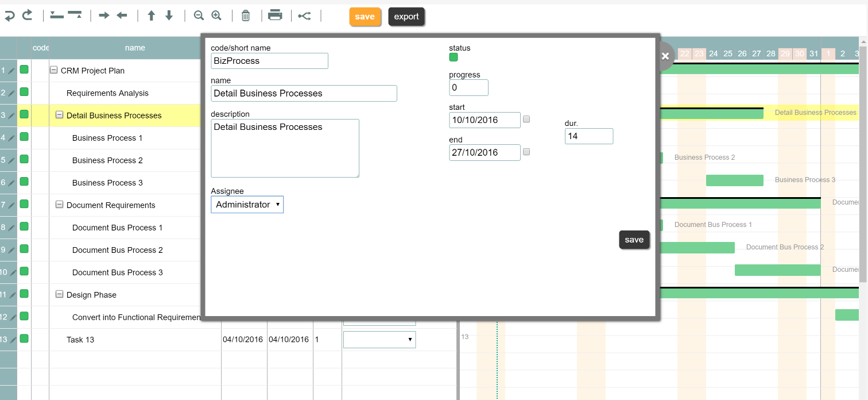Click the status square of the Business Process 2 row
868x400 pixels.
click(x=24, y=159)
